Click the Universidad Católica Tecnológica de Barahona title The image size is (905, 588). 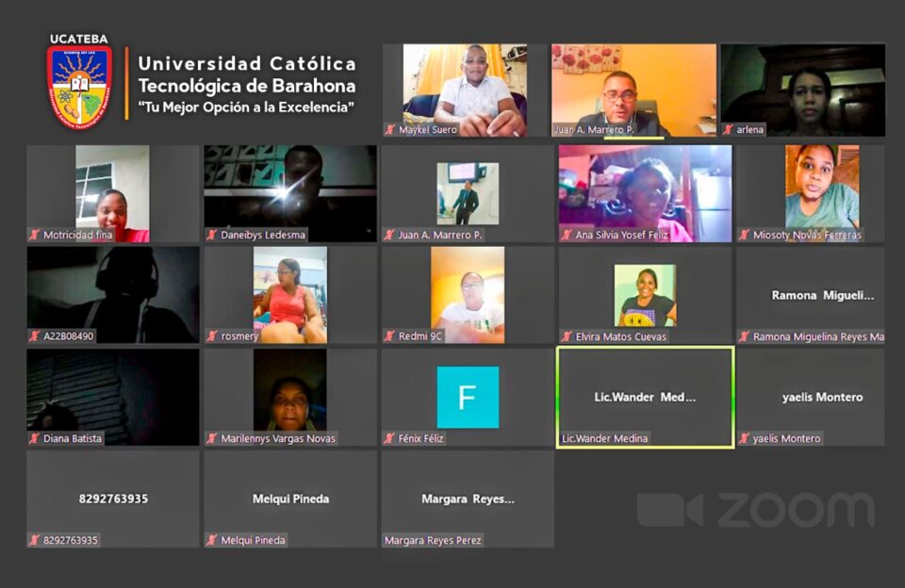247,74
